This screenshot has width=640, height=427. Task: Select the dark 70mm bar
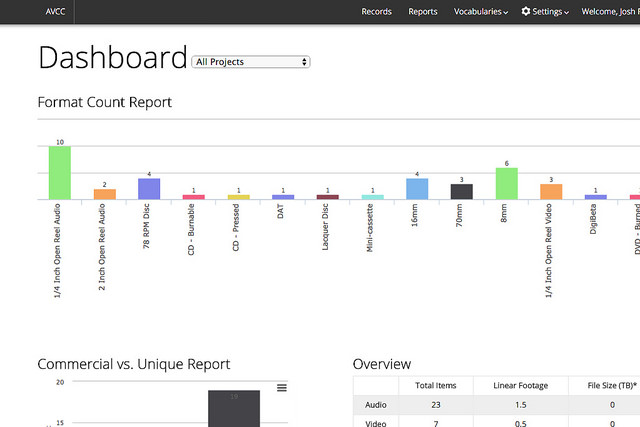pos(462,191)
